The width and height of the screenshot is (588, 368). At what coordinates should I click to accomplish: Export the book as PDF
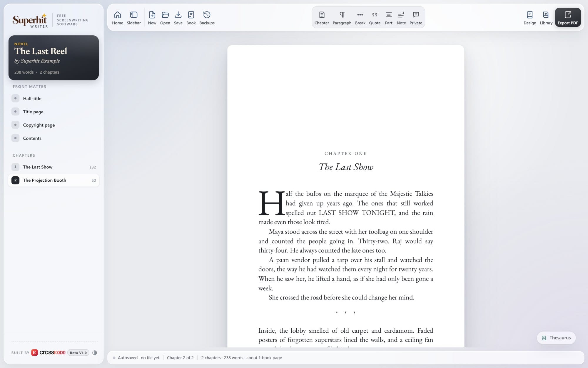(567, 17)
